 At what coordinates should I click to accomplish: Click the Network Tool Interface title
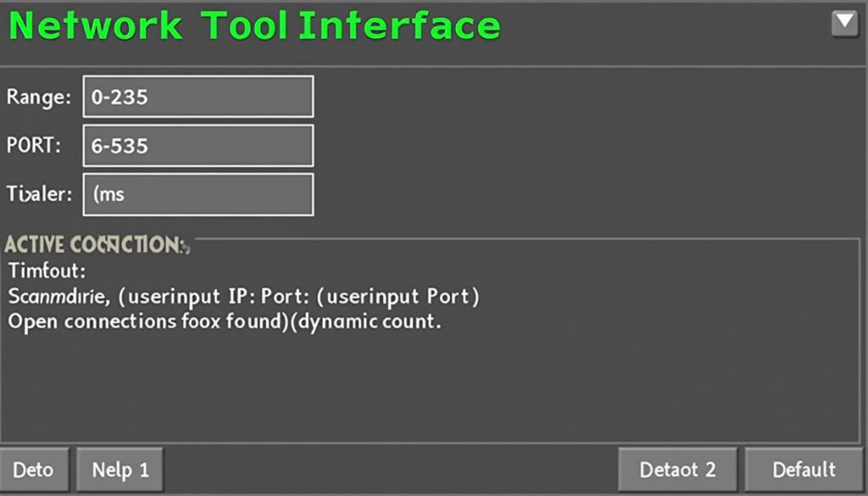point(254,25)
